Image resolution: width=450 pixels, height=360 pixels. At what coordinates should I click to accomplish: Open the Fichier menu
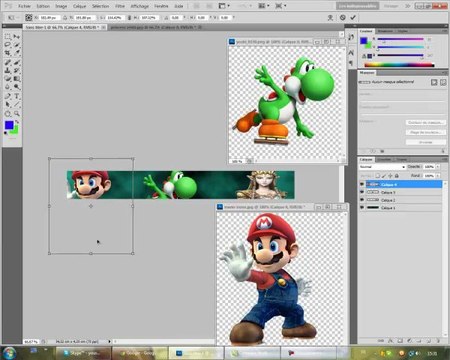point(24,6)
